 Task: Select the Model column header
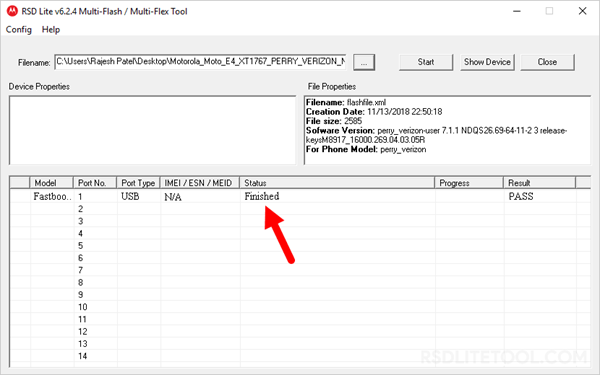(x=51, y=183)
